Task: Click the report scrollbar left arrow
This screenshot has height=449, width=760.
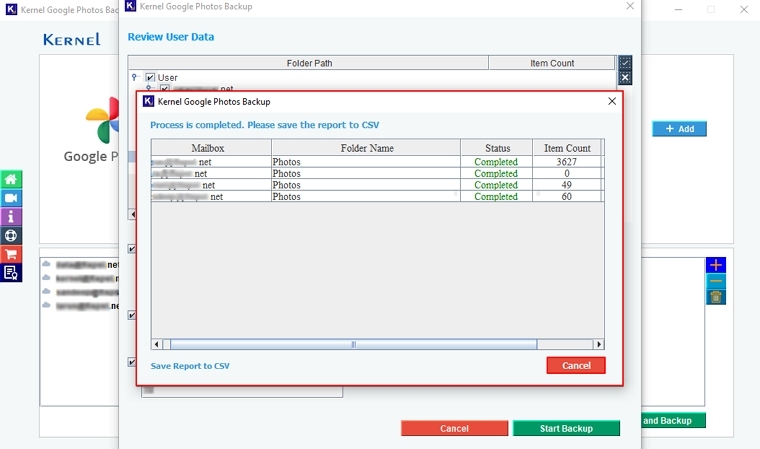Action: 156,344
